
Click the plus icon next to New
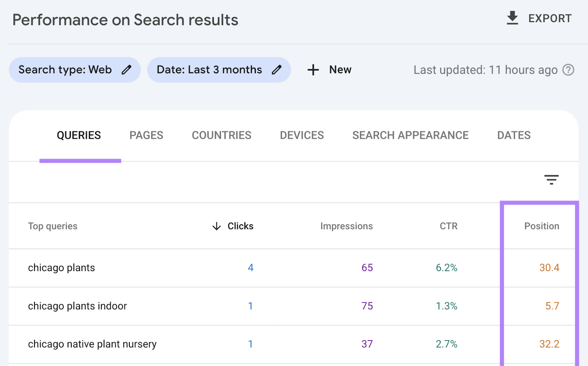pos(313,70)
